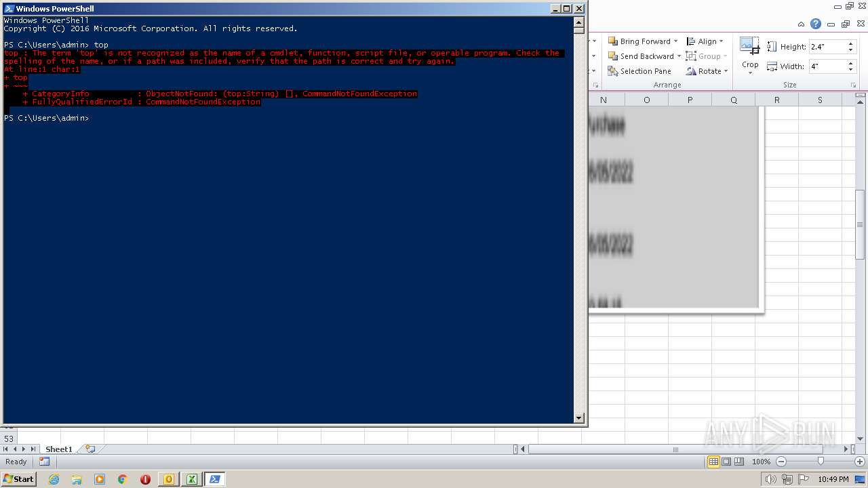
Task: Switch to Outlook in the taskbar
Action: click(x=169, y=479)
